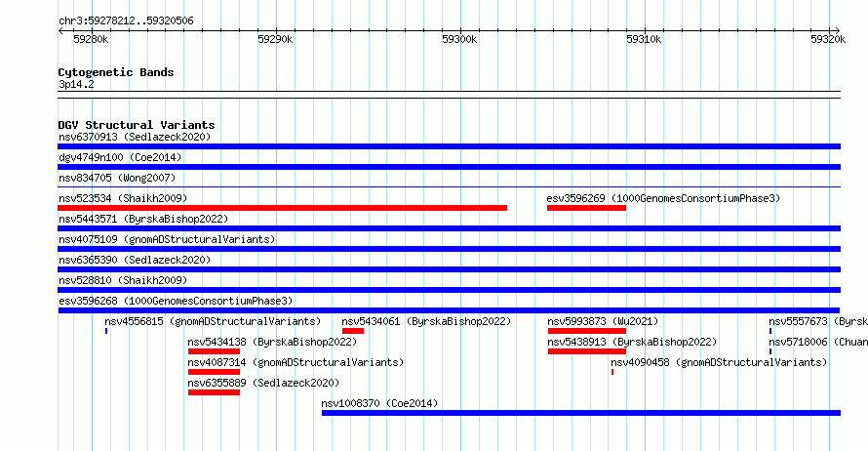Select nsv5443571 (ByrskaBishop2022) label

[143, 219]
